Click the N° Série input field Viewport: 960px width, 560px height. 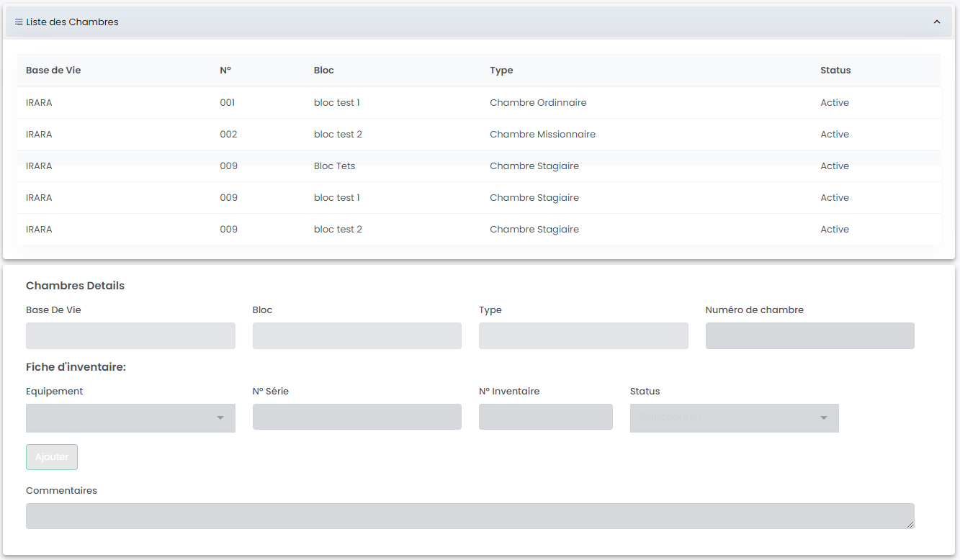(356, 417)
